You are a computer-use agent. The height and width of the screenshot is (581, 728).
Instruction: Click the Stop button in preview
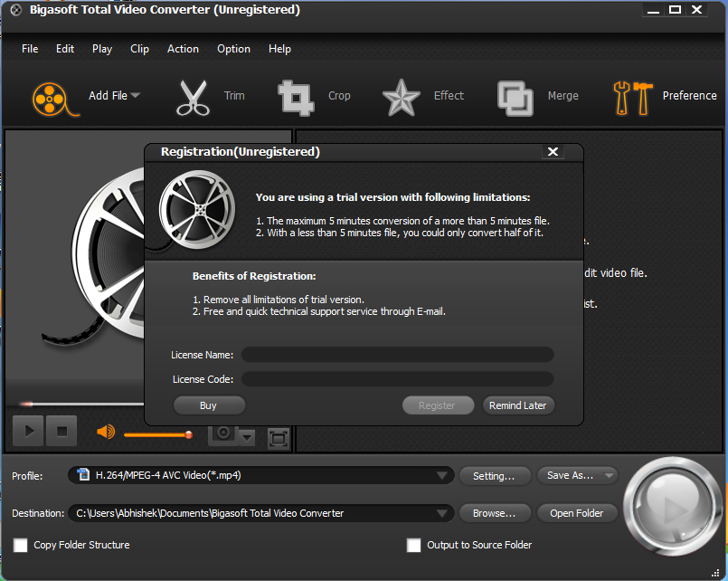pos(61,431)
